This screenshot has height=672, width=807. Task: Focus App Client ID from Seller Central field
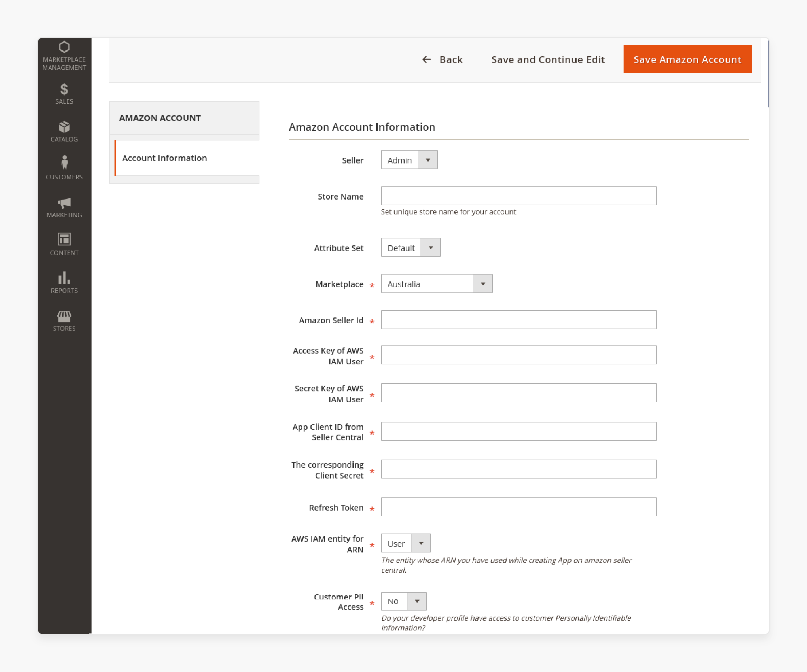point(519,431)
